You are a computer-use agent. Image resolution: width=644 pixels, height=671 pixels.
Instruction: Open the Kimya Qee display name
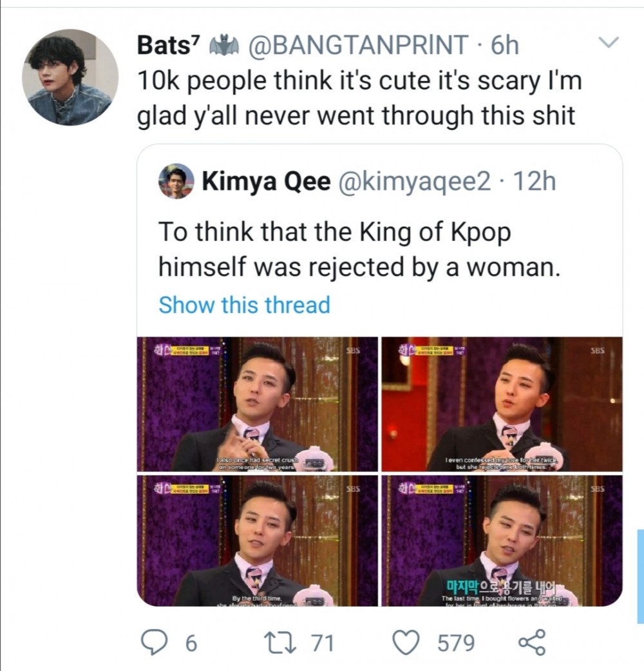(266, 181)
